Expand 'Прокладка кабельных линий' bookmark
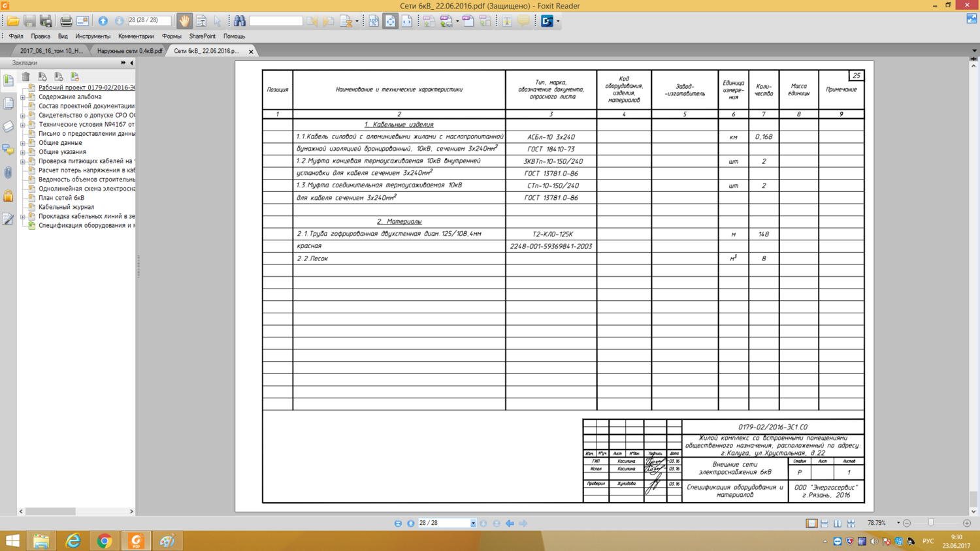 [x=23, y=216]
